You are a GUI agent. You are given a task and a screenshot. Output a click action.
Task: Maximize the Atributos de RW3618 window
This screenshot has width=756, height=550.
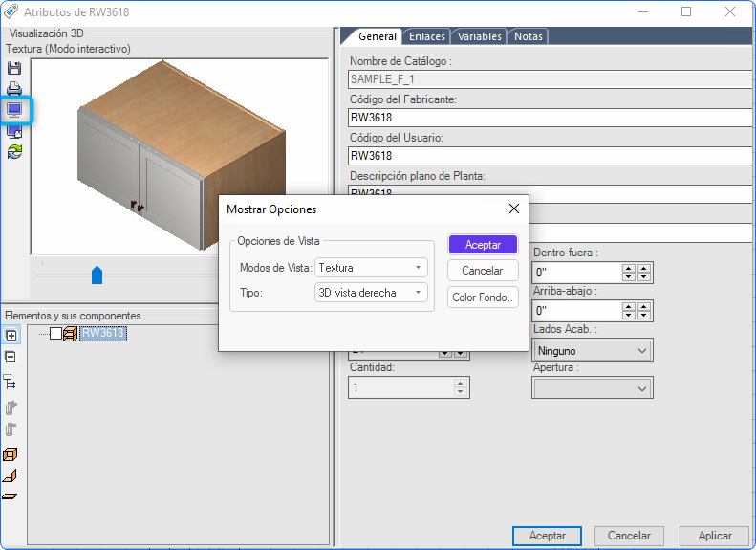(686, 11)
